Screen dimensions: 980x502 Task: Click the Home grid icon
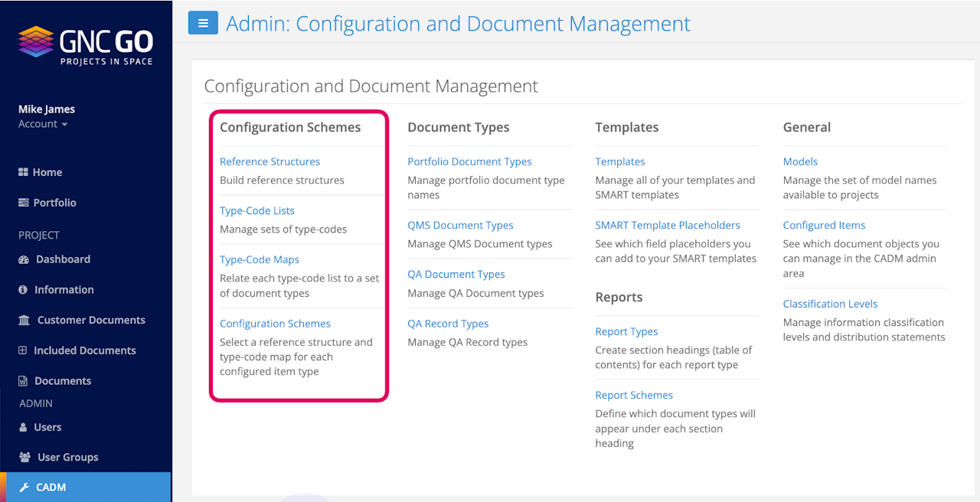click(23, 172)
